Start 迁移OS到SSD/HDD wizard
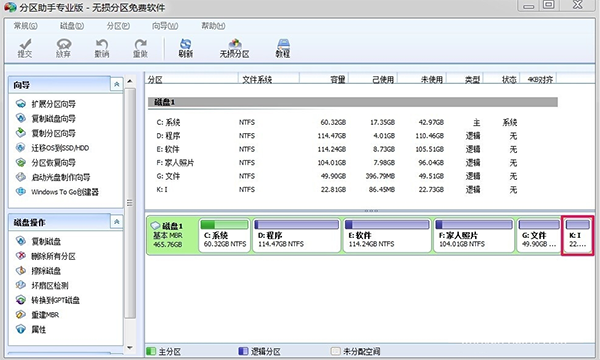Screen dimensions: 600x360 click(x=52, y=148)
